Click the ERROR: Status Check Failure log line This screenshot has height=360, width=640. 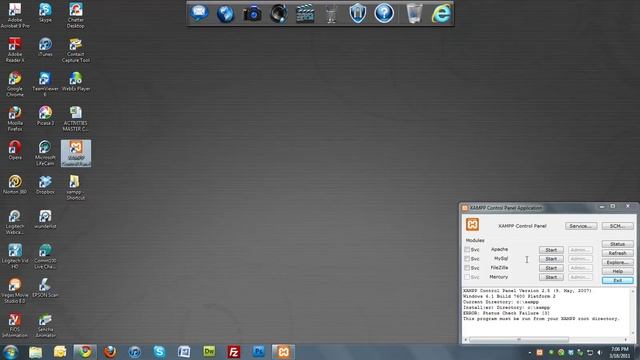(506, 313)
